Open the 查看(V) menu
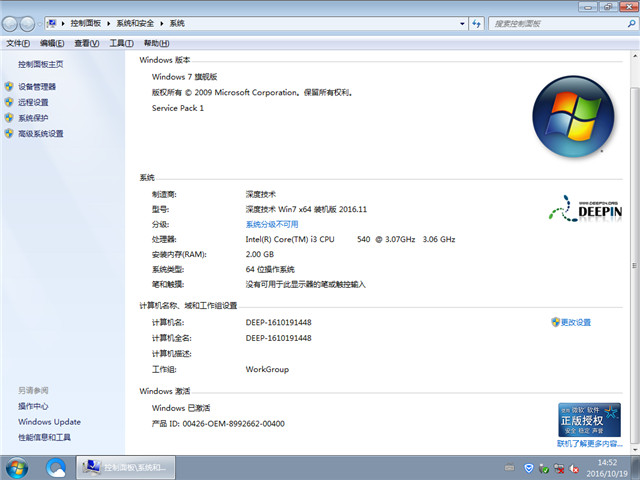 87,43
